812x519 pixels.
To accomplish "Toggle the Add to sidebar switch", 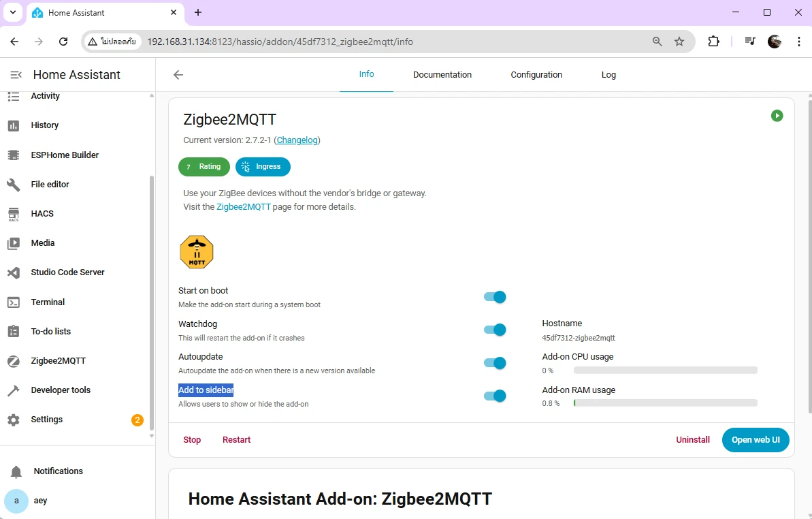I will pos(495,396).
